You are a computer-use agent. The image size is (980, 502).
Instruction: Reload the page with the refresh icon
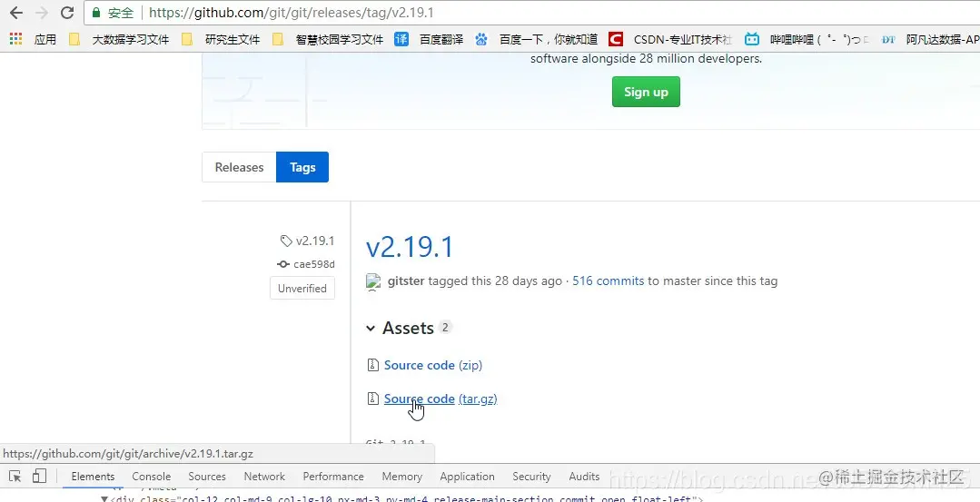point(67,13)
